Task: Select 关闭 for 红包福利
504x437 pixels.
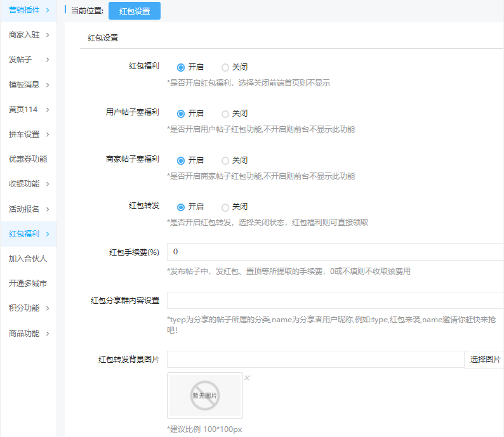Action: (225, 67)
